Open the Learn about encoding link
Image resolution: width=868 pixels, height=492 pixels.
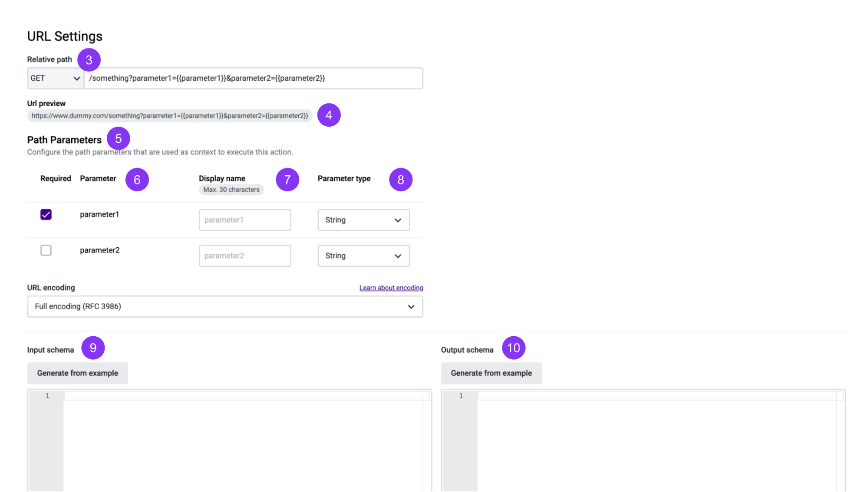[390, 287]
